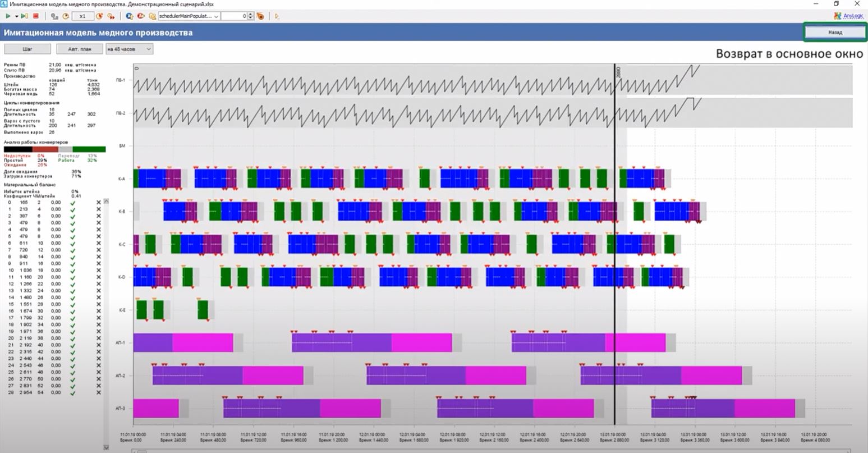Click the 'Шаг' button

click(x=27, y=49)
